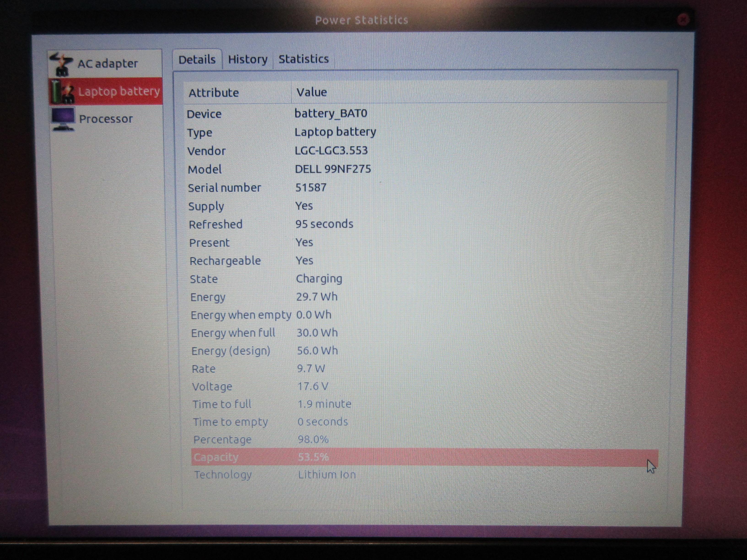Click the 17.6 V voltage value
The width and height of the screenshot is (747, 560).
click(313, 387)
